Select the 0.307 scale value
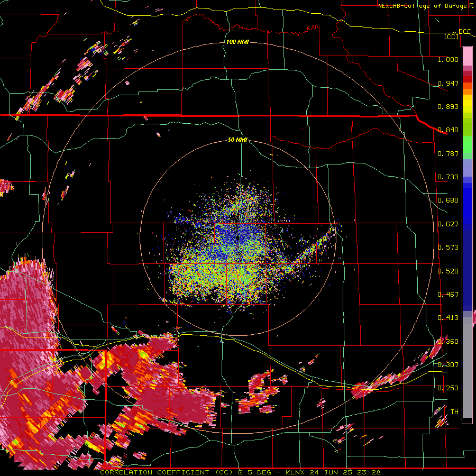Viewport: 476px width, 476px height. click(448, 365)
